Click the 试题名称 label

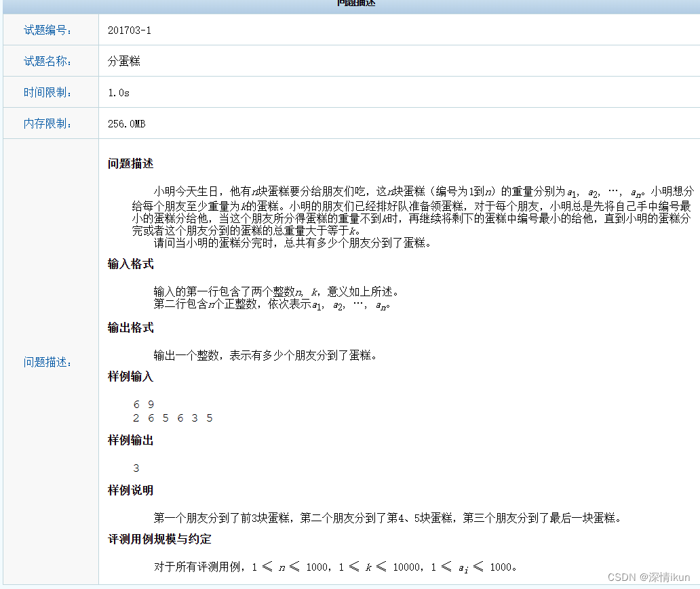[x=47, y=61]
